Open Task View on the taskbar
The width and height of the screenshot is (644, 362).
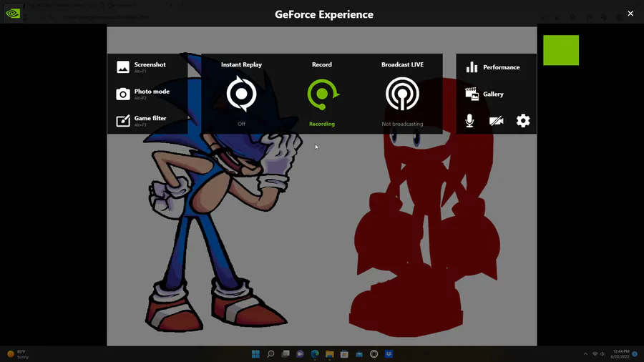coord(286,354)
